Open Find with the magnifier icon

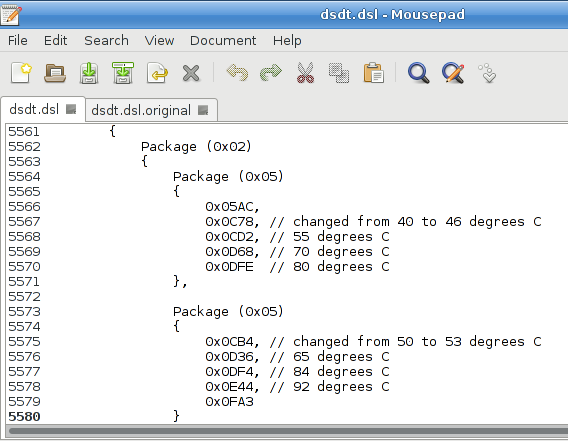[419, 73]
